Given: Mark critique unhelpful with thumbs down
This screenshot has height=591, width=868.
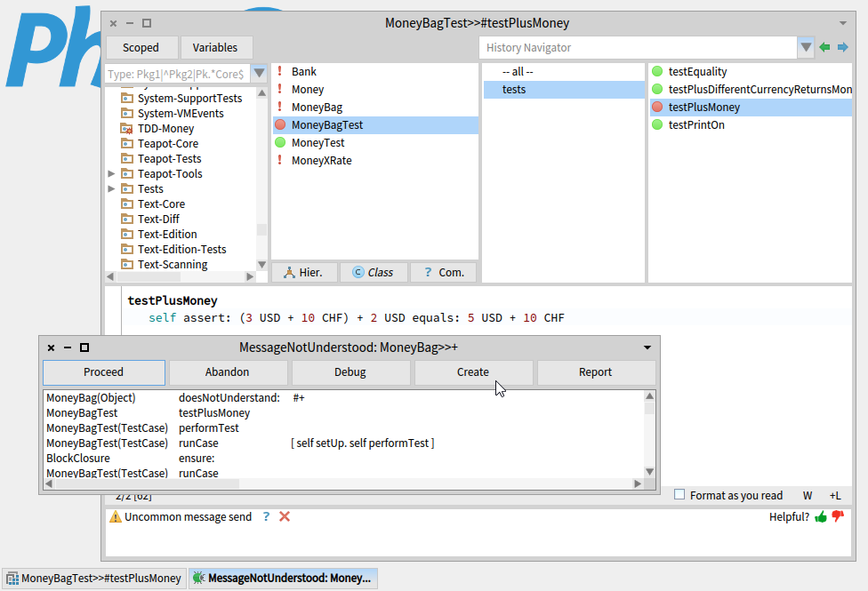Looking at the screenshot, I should coord(838,517).
